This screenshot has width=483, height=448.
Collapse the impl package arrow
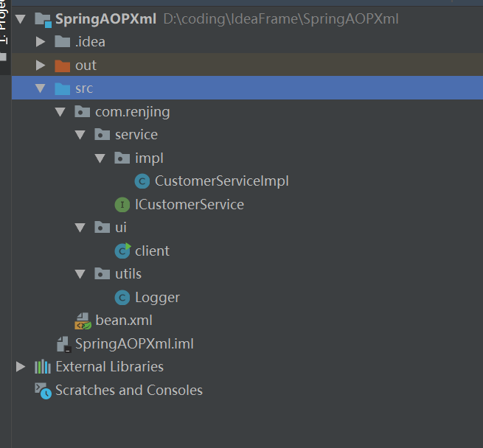coord(100,158)
